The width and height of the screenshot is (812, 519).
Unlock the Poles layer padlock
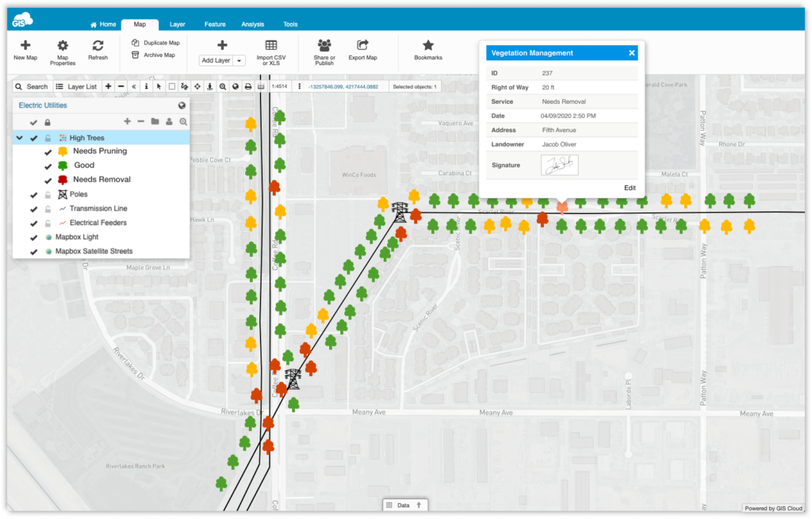[49, 193]
